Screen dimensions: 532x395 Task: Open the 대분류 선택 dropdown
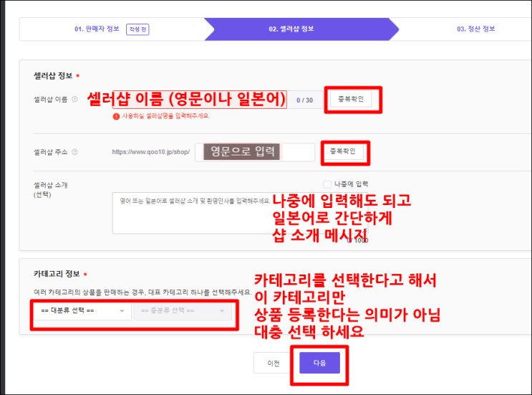tap(82, 311)
